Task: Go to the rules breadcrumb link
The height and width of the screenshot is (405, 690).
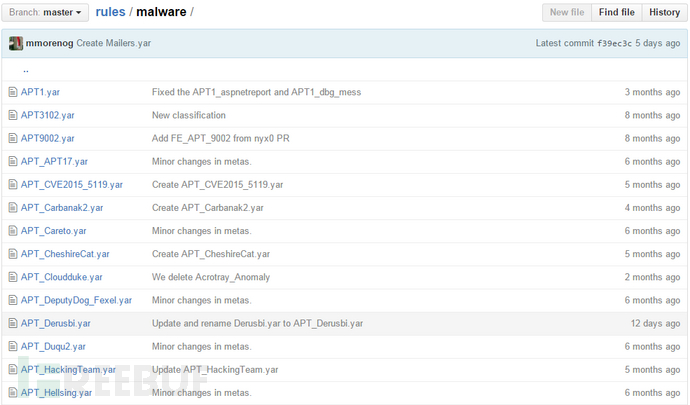Action: (x=110, y=12)
